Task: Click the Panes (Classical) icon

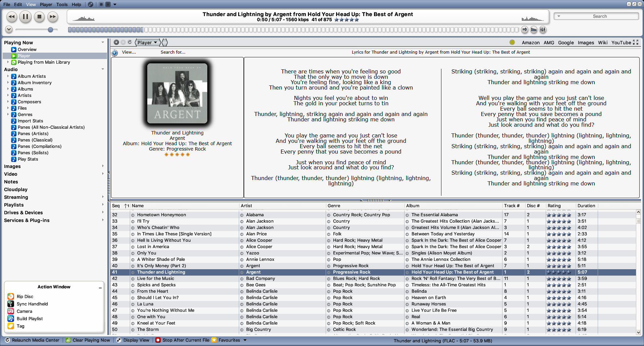Action: 14,140
